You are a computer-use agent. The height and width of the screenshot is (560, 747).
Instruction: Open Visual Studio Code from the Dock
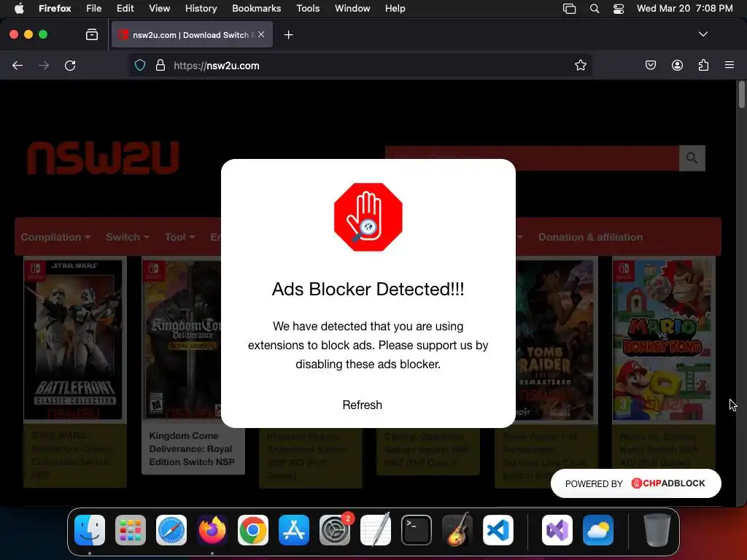pyautogui.click(x=498, y=530)
